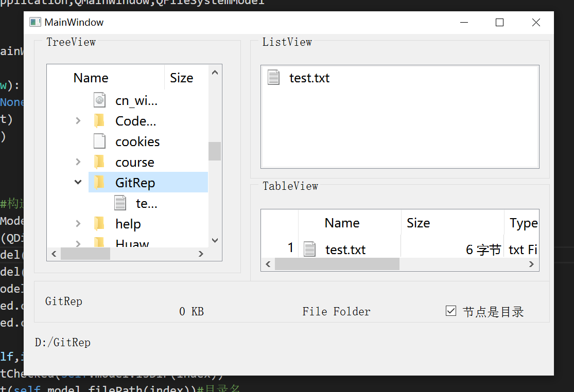The image size is (574, 392).
Task: Click the cookies blank file icon
Action: pos(99,141)
